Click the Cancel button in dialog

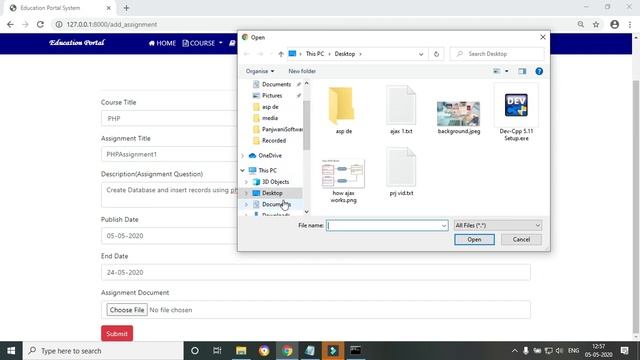pos(521,240)
